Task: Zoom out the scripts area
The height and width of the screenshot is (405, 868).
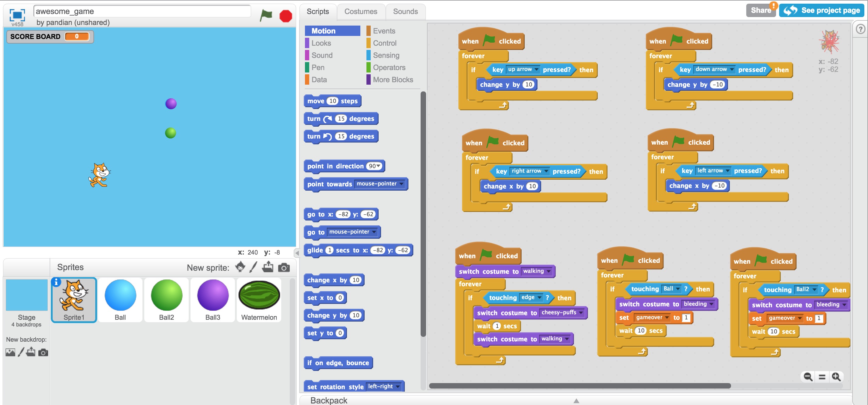Action: click(x=808, y=376)
